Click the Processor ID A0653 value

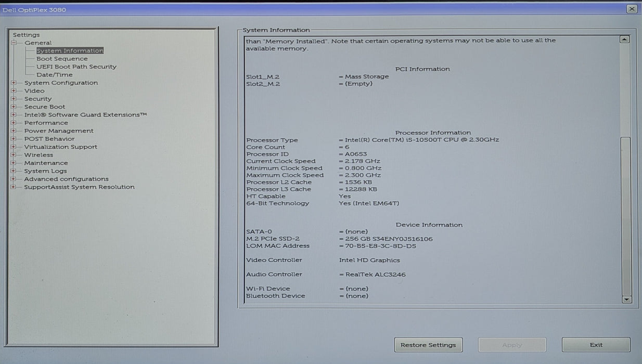356,154
